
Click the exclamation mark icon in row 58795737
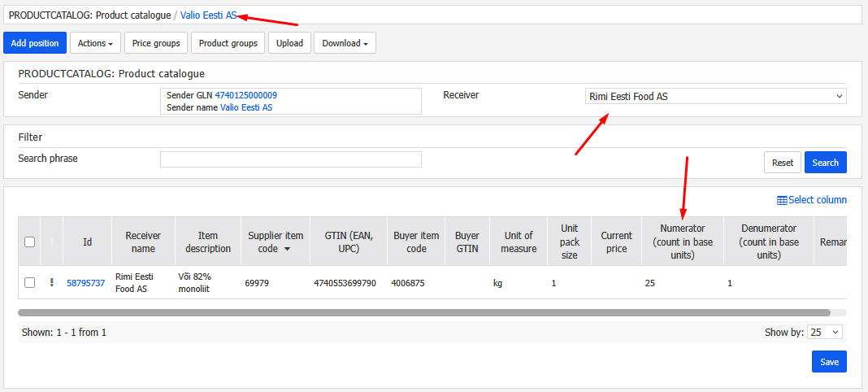(x=51, y=282)
